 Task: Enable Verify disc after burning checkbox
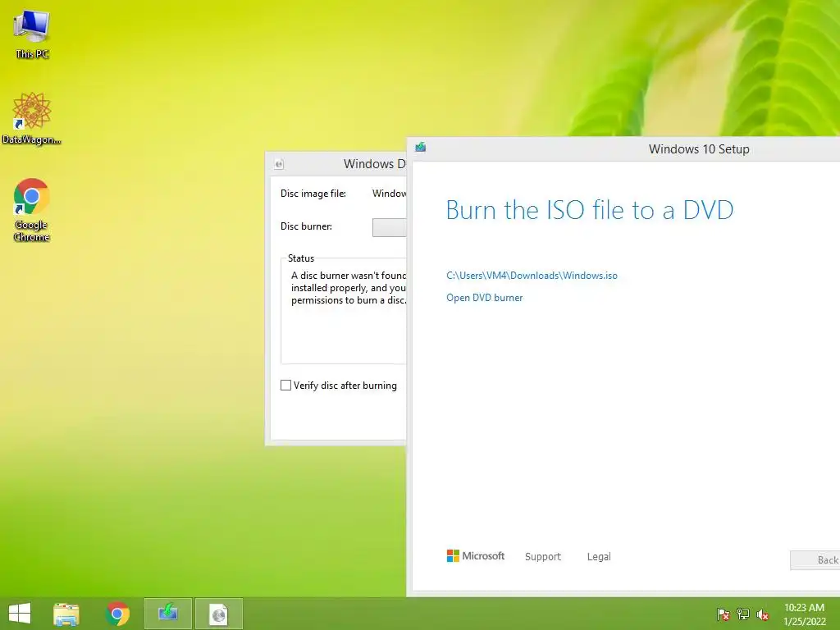286,386
